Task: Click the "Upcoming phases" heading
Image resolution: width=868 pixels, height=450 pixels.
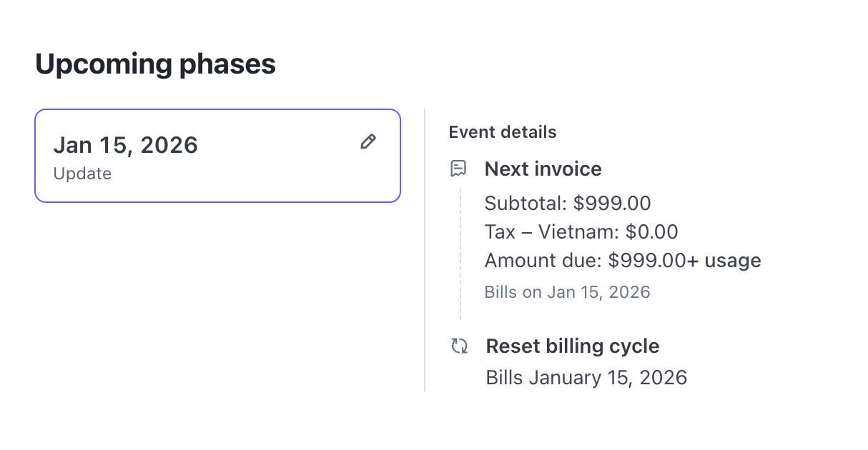Action: pyautogui.click(x=155, y=64)
